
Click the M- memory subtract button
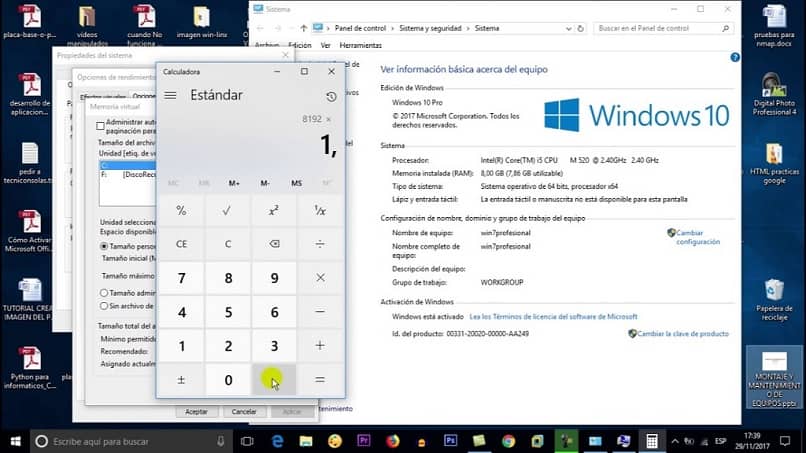[x=265, y=183]
